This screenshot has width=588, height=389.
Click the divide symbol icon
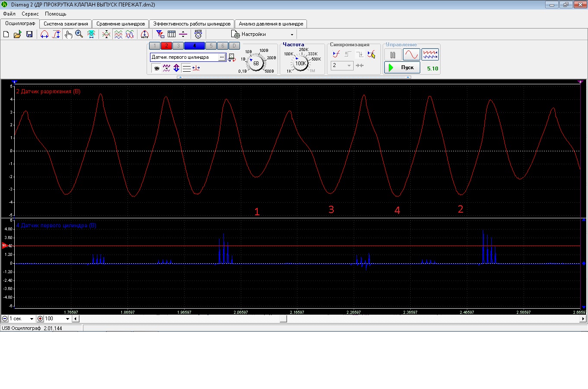[x=183, y=34]
